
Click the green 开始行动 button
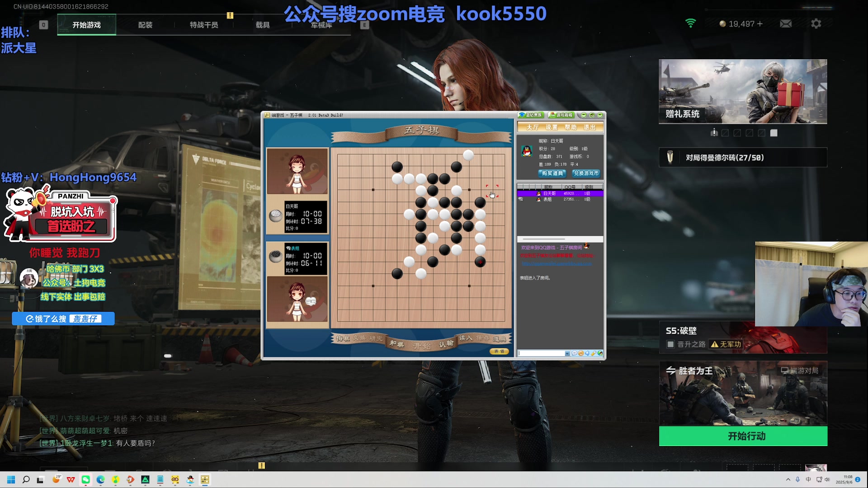(x=743, y=436)
